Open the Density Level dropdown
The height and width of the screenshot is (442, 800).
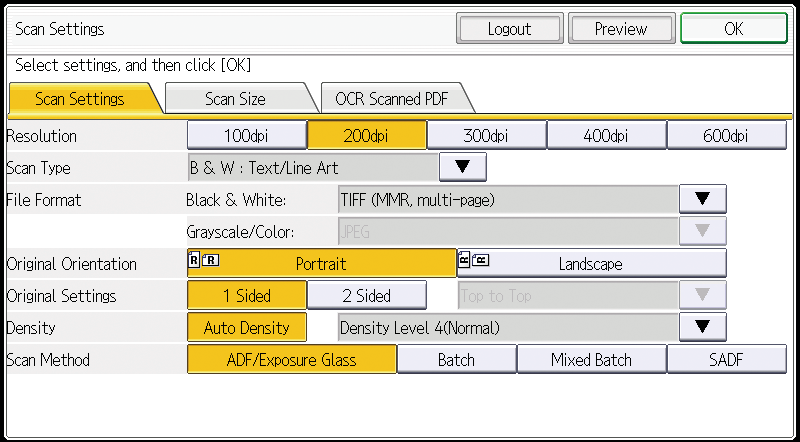(702, 327)
